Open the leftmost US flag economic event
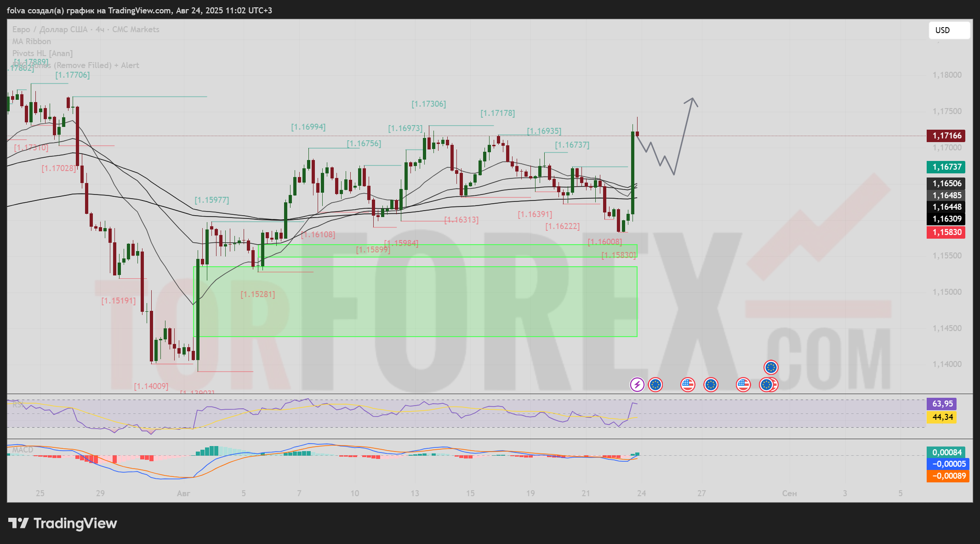980x544 pixels. [x=687, y=384]
